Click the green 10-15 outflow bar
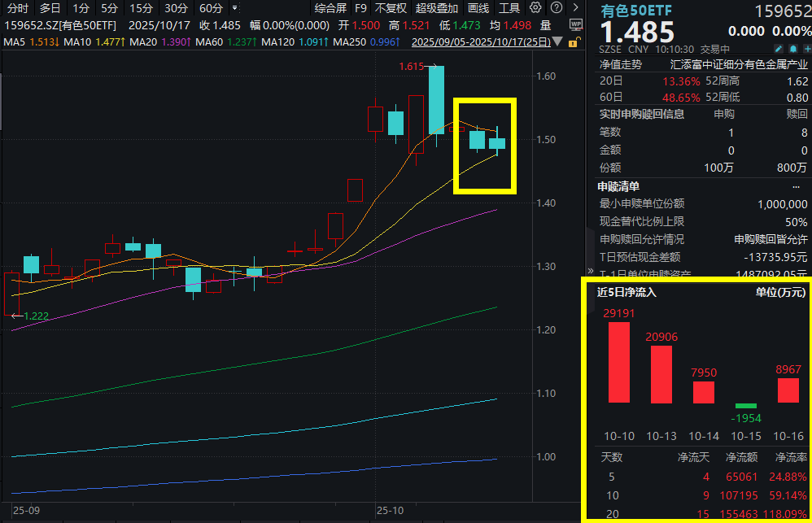 [744, 404]
